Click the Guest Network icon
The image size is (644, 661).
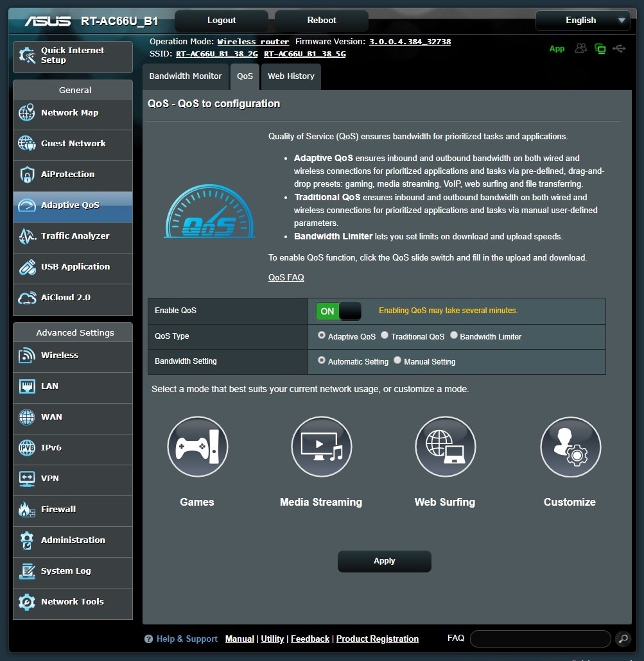(26, 143)
